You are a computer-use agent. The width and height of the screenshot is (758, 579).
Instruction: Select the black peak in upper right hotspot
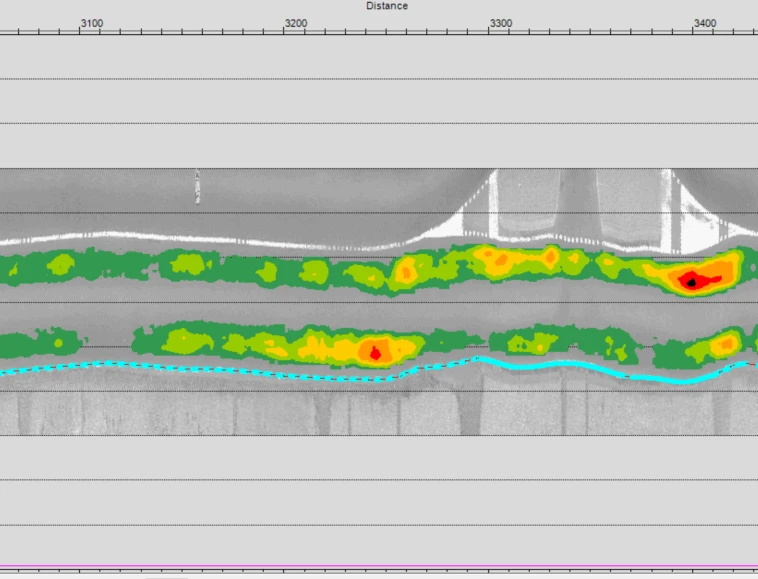(691, 283)
